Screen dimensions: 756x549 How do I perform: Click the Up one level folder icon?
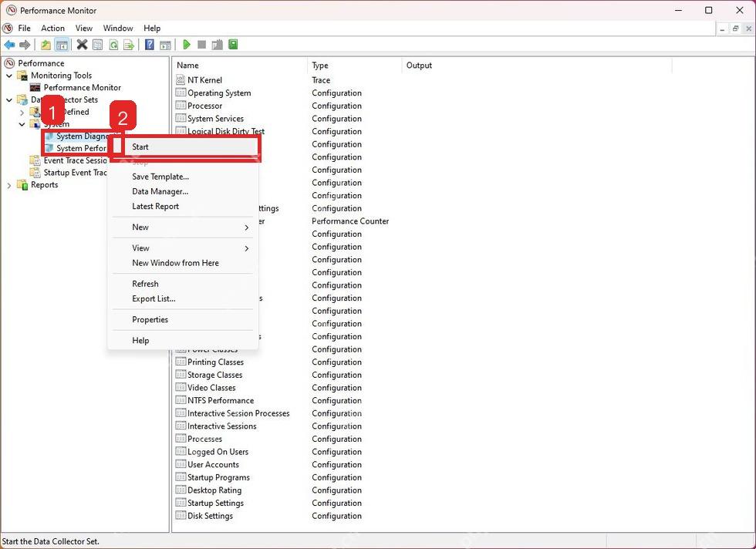point(46,45)
